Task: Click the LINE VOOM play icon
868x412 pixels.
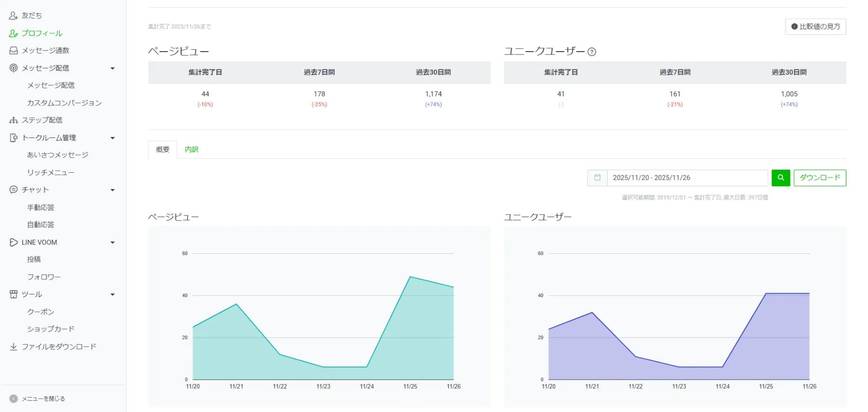Action: tap(14, 242)
